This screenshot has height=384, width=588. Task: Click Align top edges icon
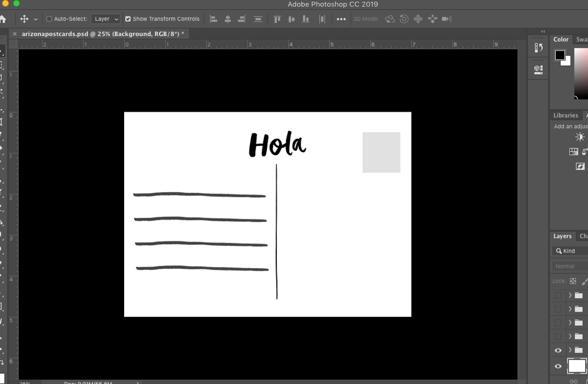tap(277, 19)
